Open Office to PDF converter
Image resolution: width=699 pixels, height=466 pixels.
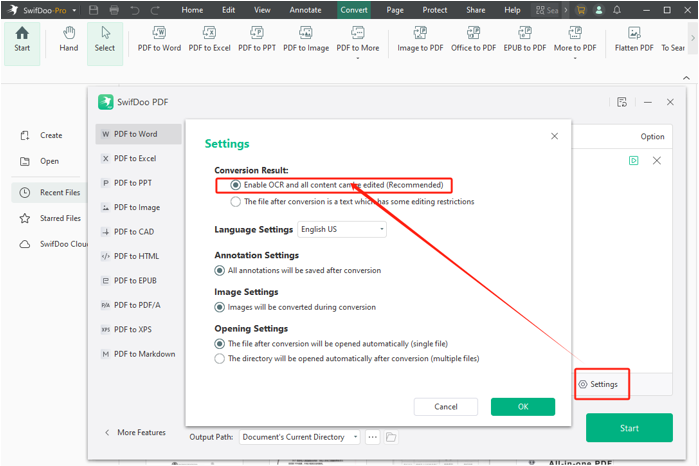tap(473, 40)
